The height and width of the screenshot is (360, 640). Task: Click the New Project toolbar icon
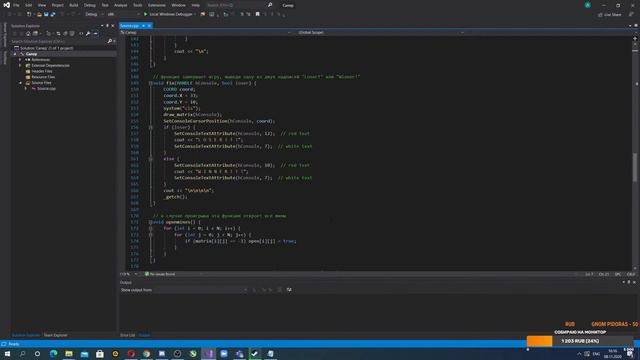click(29, 14)
